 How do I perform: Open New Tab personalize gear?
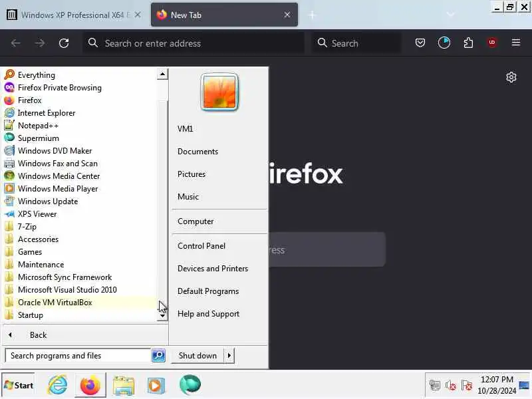[511, 77]
